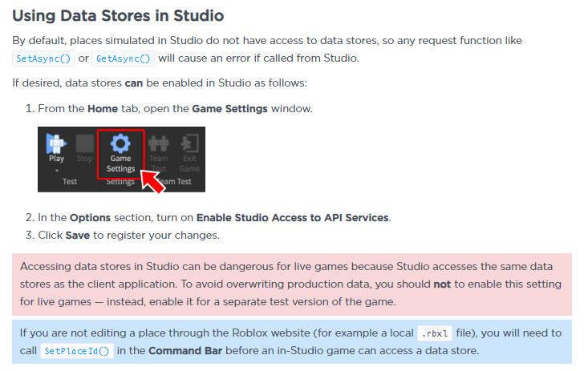Click the Test group label in toolbar

[x=70, y=182]
